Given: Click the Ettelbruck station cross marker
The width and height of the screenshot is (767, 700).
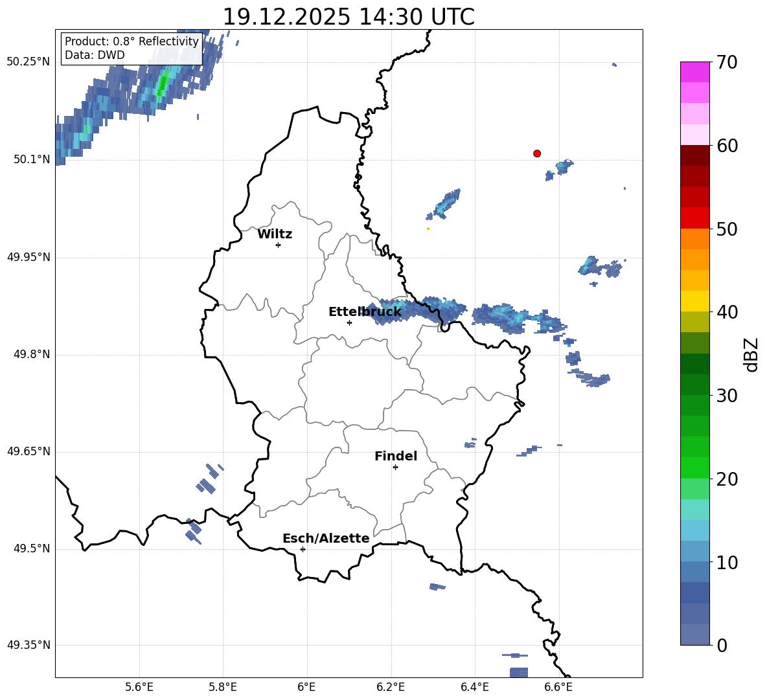Looking at the screenshot, I should (x=349, y=322).
